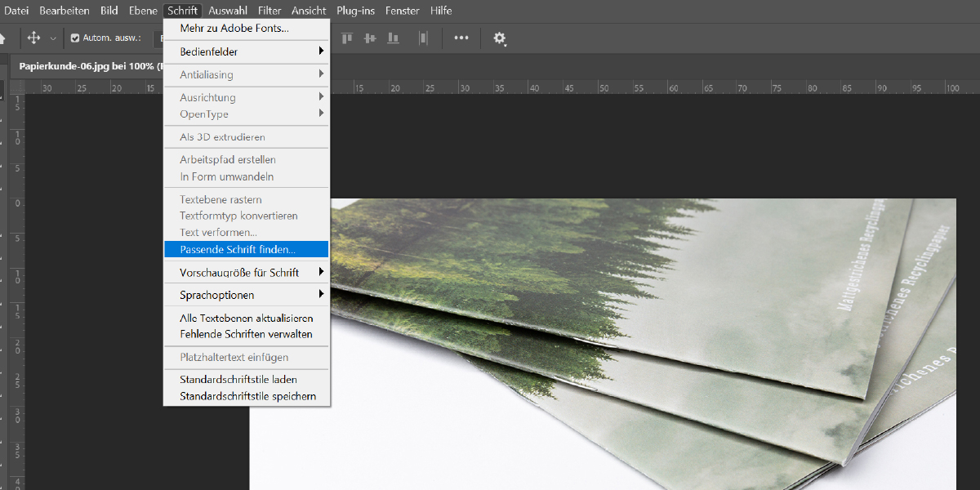Click the align bottom edges icon
The height and width of the screenshot is (490, 980).
click(393, 38)
